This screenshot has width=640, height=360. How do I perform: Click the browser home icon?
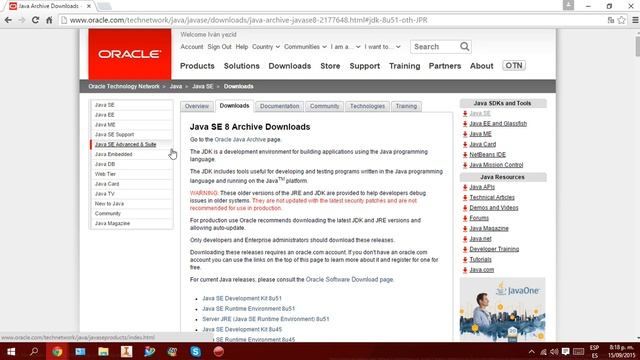[49, 20]
